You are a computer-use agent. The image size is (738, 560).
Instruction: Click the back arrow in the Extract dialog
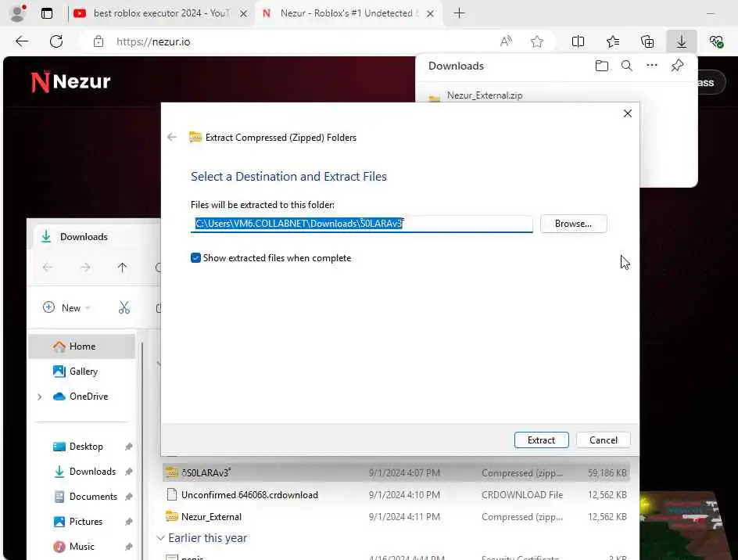172,137
